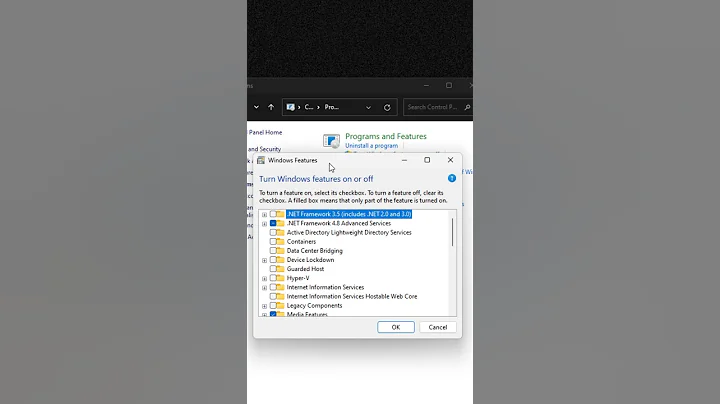
Task: Click the folder icon beside Legacy Components
Action: tap(280, 306)
